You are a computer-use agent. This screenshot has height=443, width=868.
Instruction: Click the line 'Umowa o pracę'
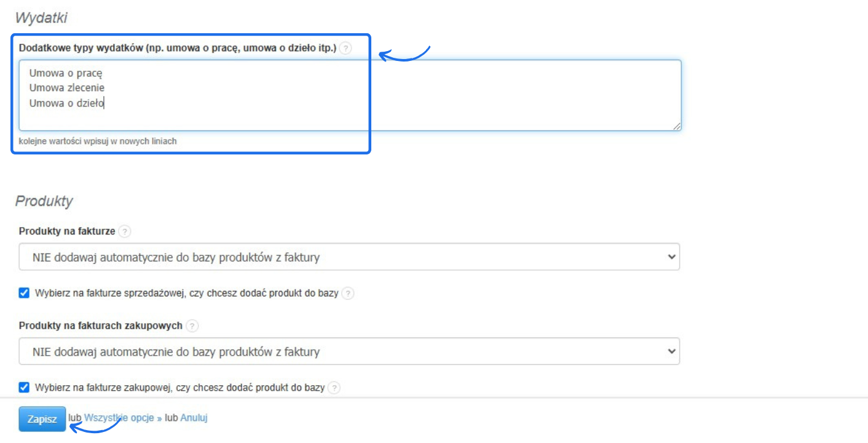pyautogui.click(x=66, y=73)
